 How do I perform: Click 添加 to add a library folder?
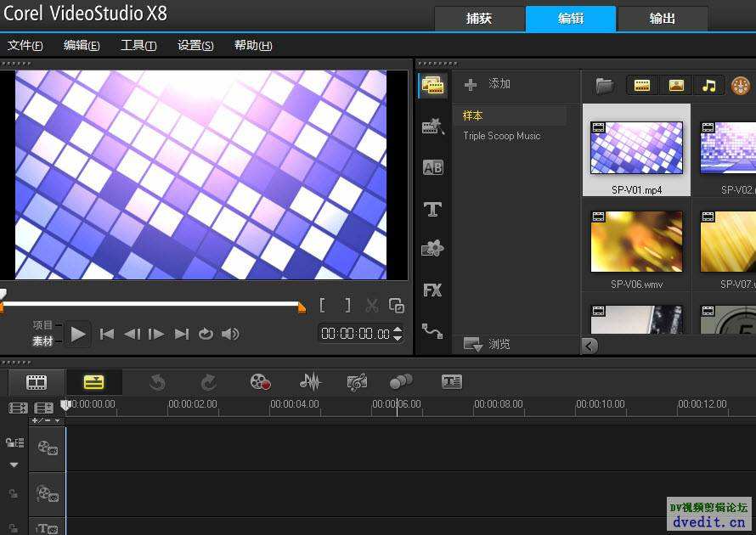[x=488, y=84]
